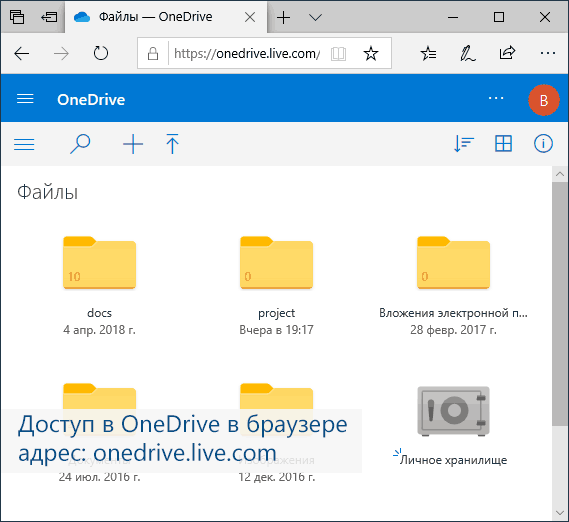Click the OneDrive title link
The height and width of the screenshot is (522, 569).
click(91, 99)
